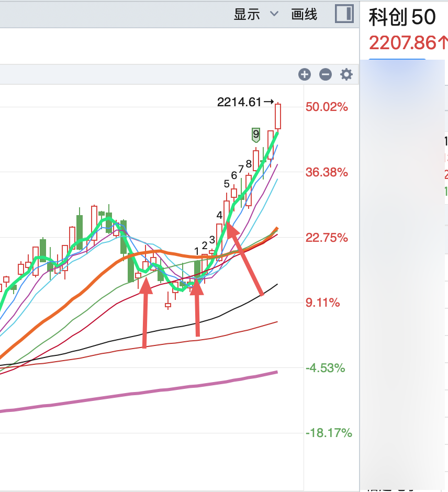This screenshot has height=492, width=448.
Task: Select the 50.02% axis label
Action: click(327, 107)
